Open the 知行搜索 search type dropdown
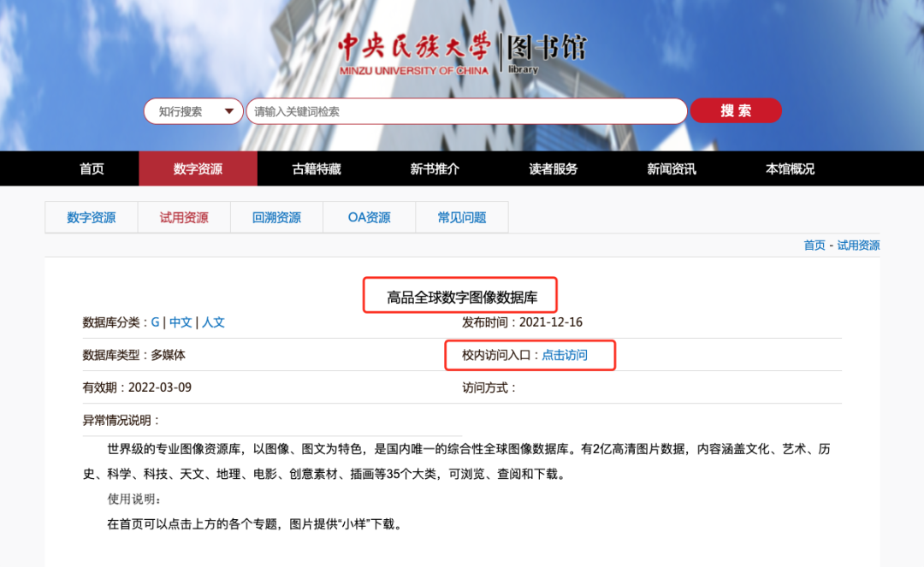The image size is (924, 567). click(x=192, y=110)
